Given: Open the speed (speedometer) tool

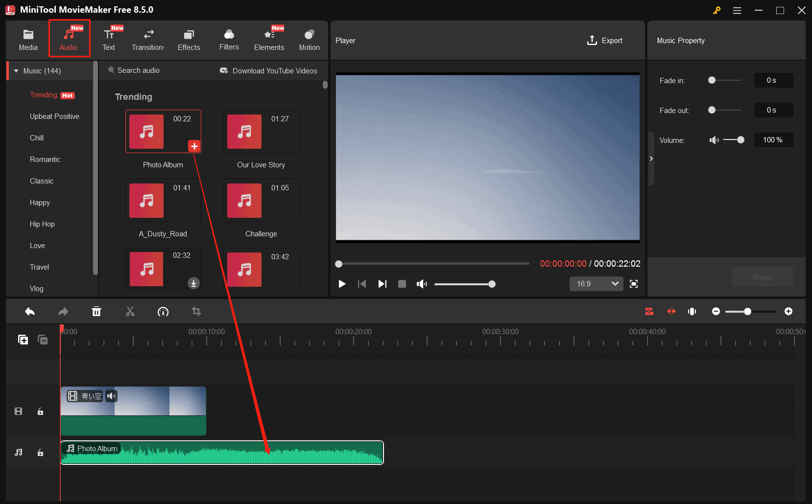Looking at the screenshot, I should [163, 311].
